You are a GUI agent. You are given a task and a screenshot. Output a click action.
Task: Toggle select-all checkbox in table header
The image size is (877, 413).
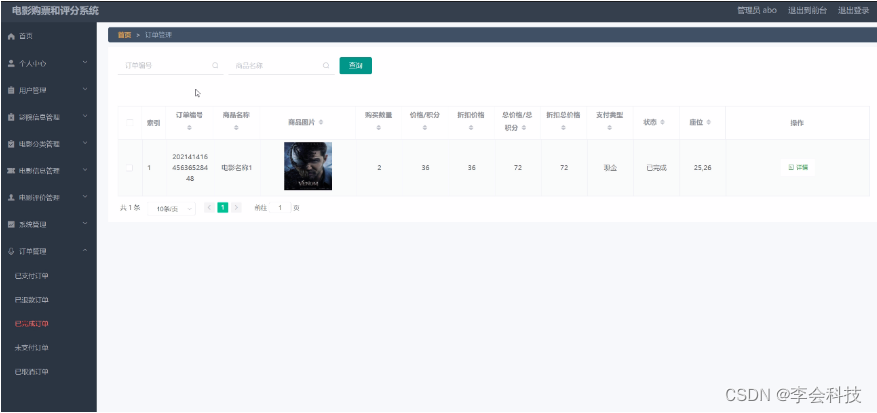[x=130, y=122]
